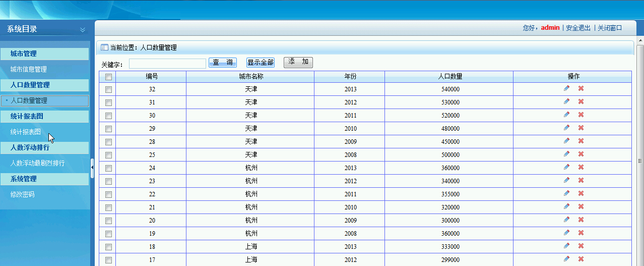The width and height of the screenshot is (644, 266).
Task: Select checkbox of row 23
Action: click(x=108, y=181)
